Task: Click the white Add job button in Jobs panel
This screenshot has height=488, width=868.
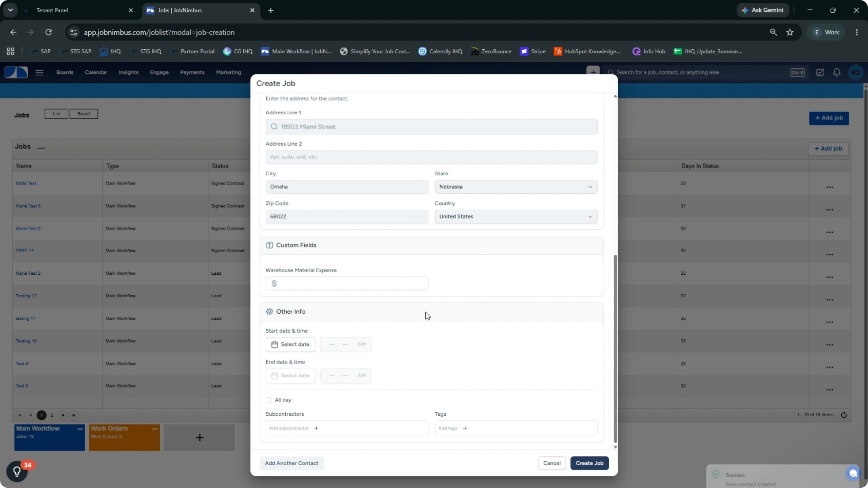Action: click(x=828, y=149)
